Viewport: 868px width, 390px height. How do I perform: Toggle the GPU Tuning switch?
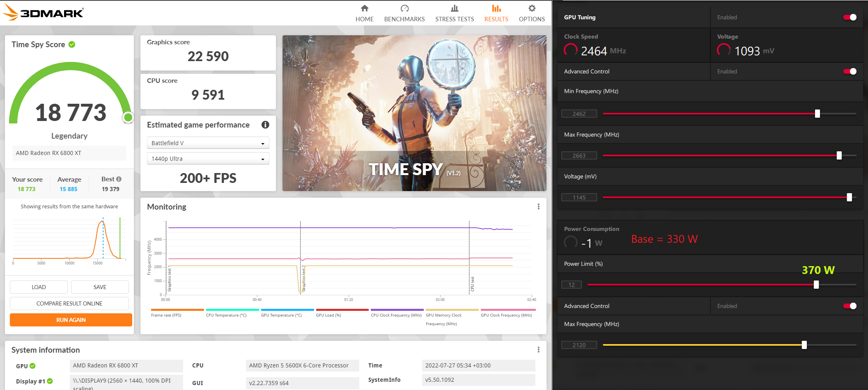point(850,17)
